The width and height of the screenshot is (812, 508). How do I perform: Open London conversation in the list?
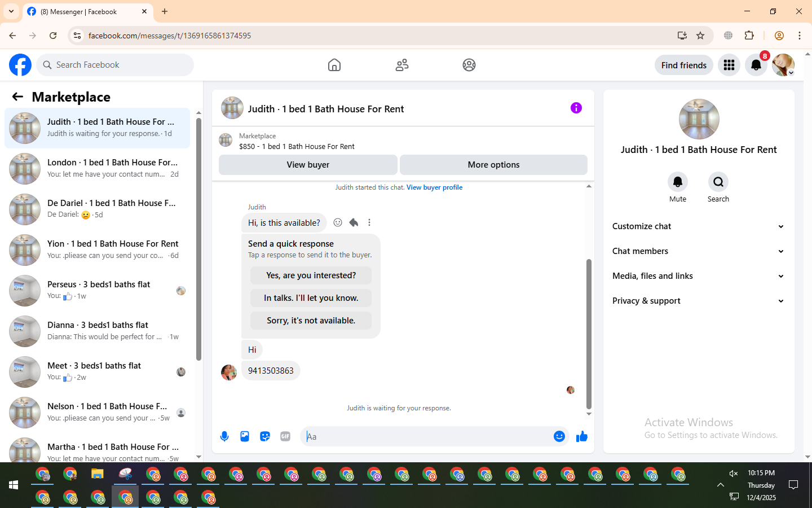(97, 169)
